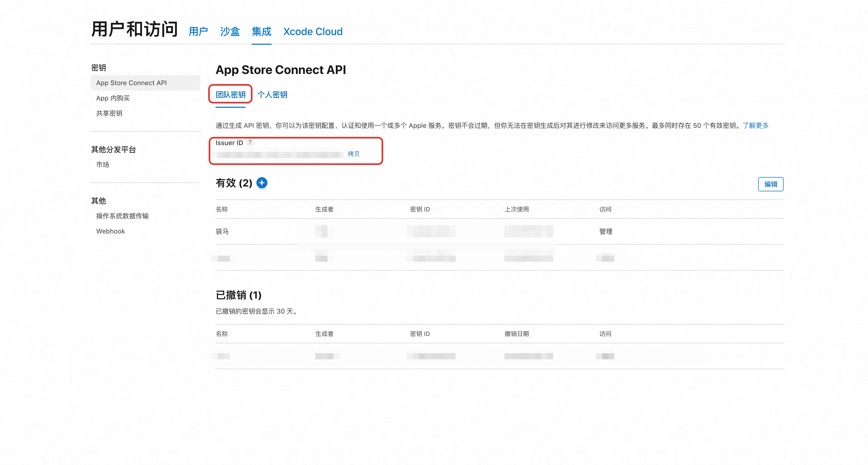Viewport: 868px width, 465px height.
Task: Open Webhook in sidebar
Action: (111, 231)
